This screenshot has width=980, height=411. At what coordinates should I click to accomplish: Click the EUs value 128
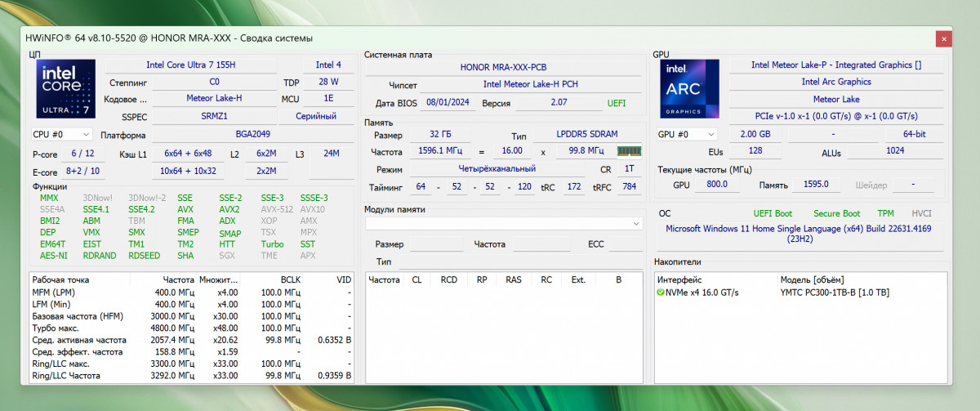pyautogui.click(x=755, y=152)
